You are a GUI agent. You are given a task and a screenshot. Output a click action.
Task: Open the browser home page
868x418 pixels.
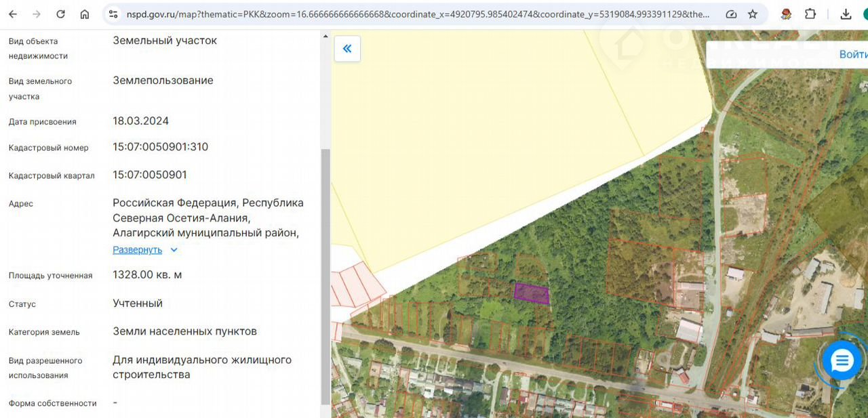coord(84,14)
